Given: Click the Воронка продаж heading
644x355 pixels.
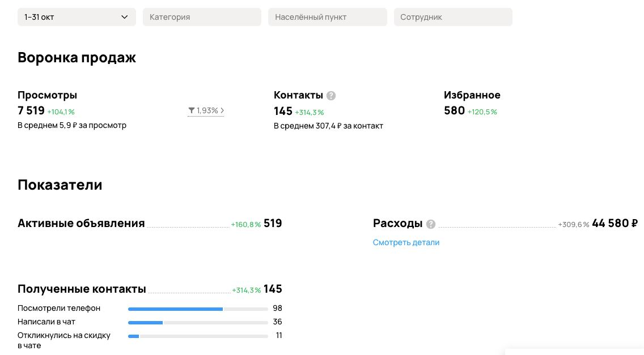Looking at the screenshot, I should [77, 57].
